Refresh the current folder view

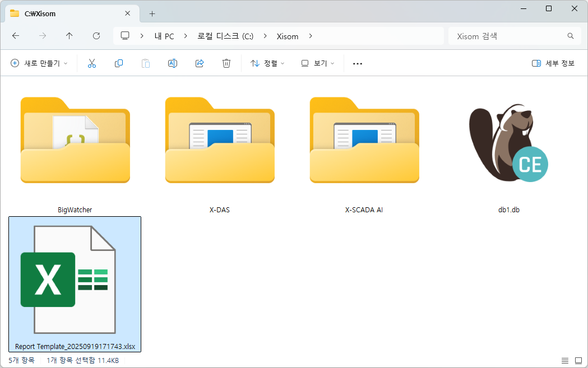[96, 36]
